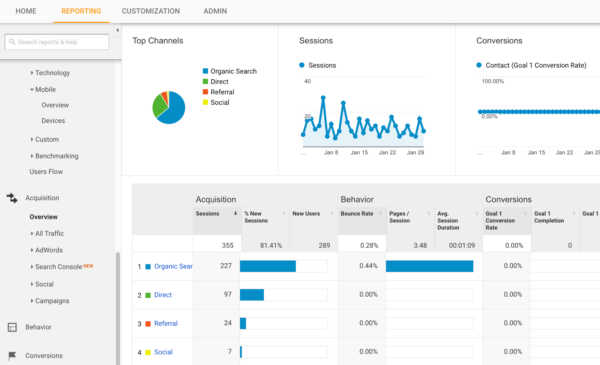Screen dimensions: 600x365
Task: Click the Conversions flag icon
Action: click(x=12, y=355)
